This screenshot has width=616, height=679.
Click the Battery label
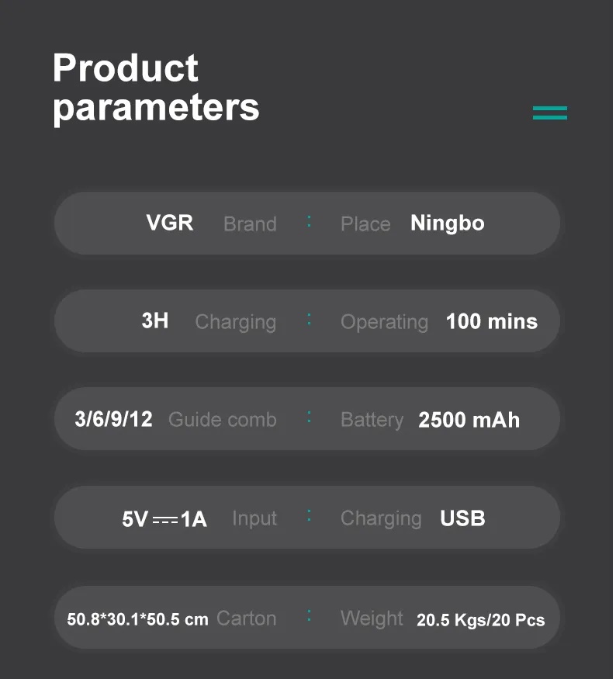tap(372, 420)
